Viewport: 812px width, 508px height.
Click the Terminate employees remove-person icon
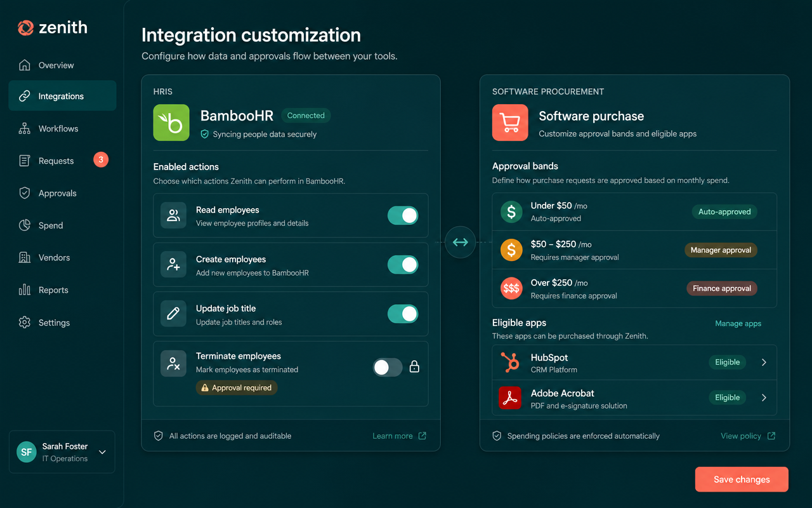tap(173, 363)
